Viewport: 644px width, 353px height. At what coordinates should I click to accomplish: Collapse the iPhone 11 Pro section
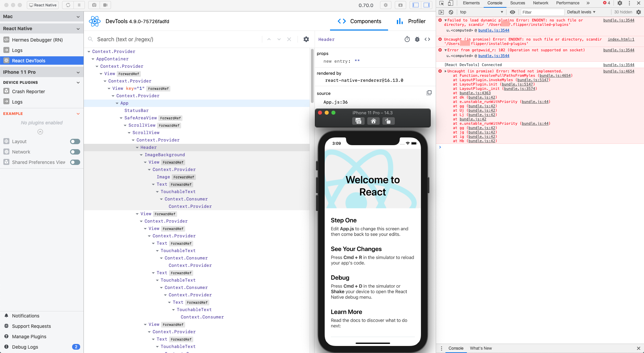pos(78,72)
